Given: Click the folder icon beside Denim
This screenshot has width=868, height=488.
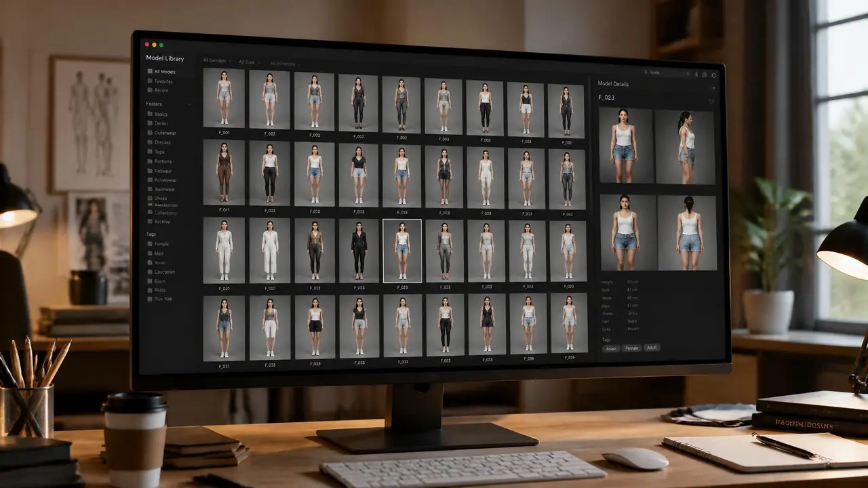Looking at the screenshot, I should click(x=150, y=123).
